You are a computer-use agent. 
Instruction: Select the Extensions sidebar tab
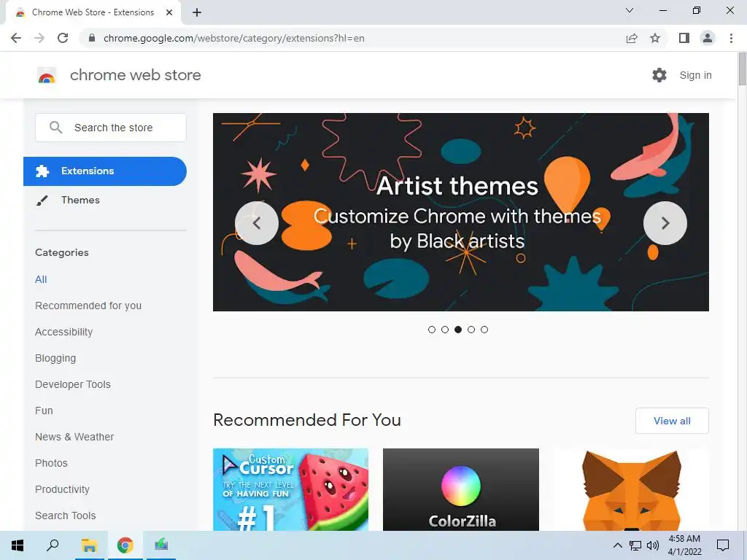pos(105,171)
